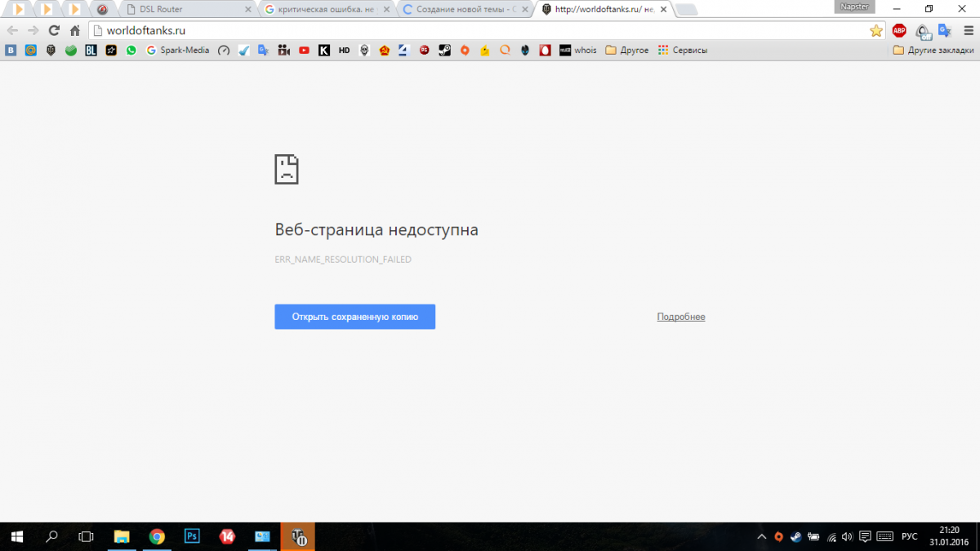Open the whois bookmark
980x551 pixels.
(x=578, y=50)
